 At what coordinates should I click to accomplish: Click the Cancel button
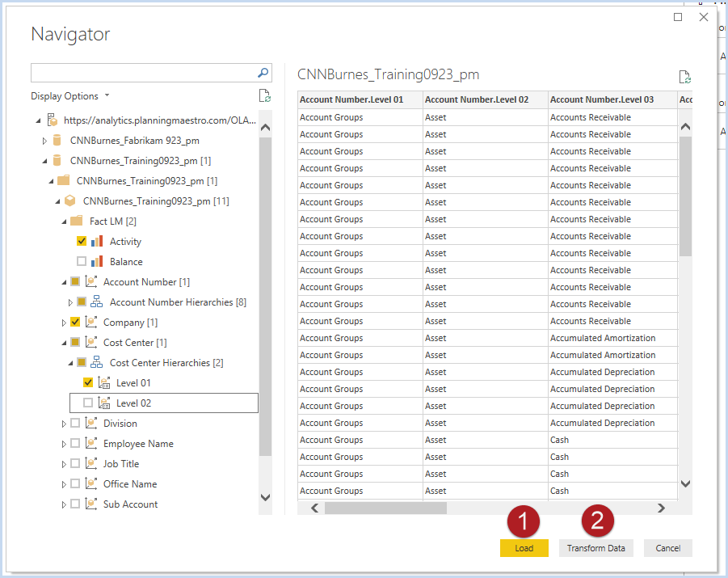667,548
